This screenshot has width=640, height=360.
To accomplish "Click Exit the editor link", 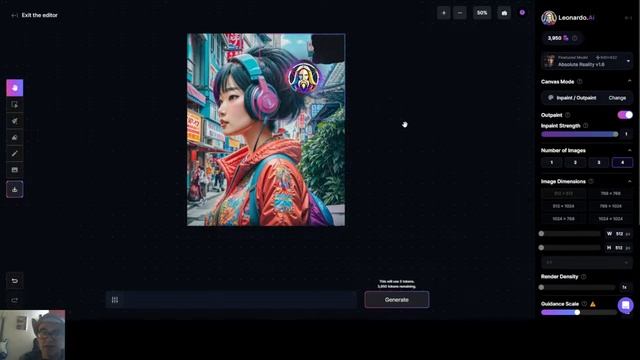I will [40, 15].
